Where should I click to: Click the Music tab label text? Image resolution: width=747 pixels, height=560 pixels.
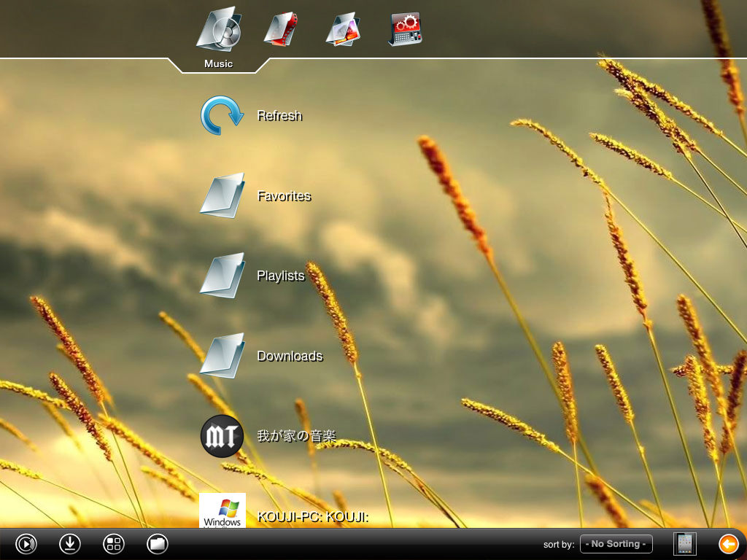219,64
